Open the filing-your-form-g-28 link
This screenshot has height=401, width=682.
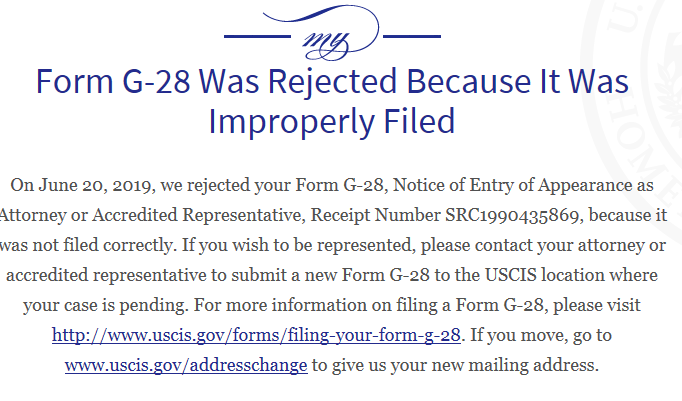coord(256,335)
